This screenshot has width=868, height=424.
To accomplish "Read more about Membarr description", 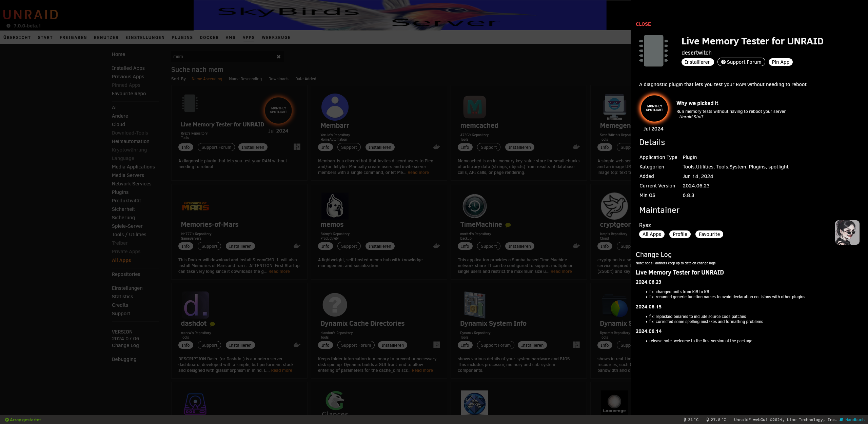I will [x=418, y=173].
